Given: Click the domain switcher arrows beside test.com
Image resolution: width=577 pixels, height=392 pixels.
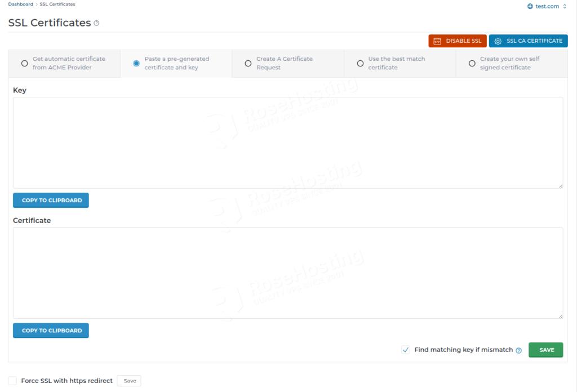Looking at the screenshot, I should click(565, 6).
